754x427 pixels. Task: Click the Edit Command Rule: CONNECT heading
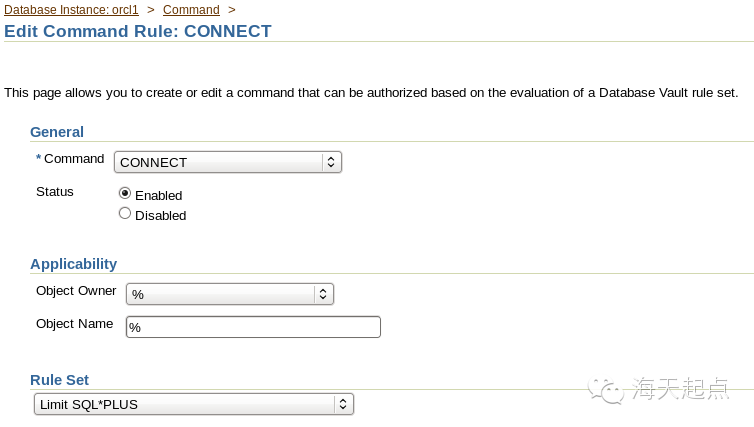[x=138, y=31]
